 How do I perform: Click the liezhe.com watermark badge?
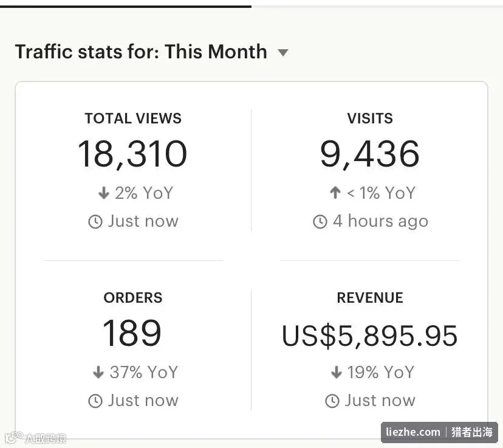pyautogui.click(x=439, y=432)
